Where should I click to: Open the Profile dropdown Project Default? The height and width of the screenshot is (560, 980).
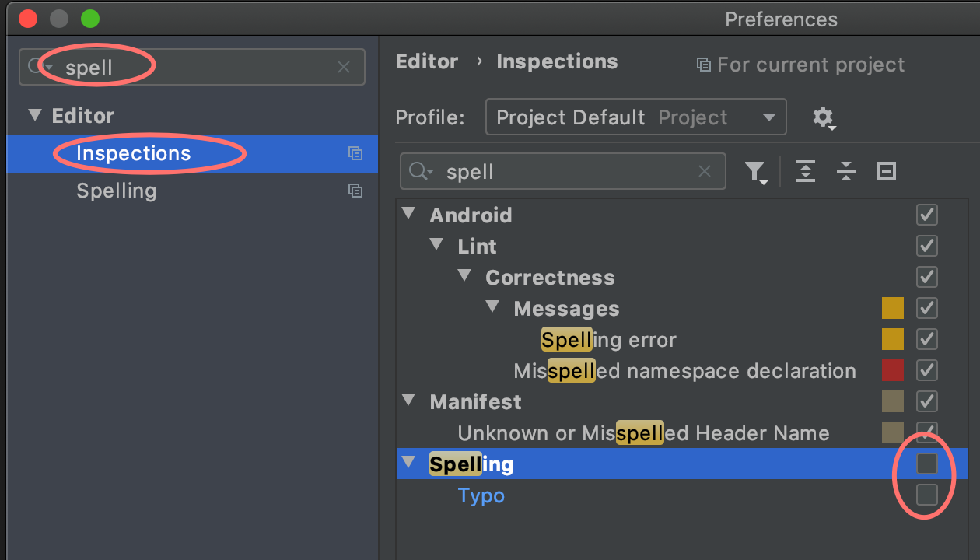point(635,117)
